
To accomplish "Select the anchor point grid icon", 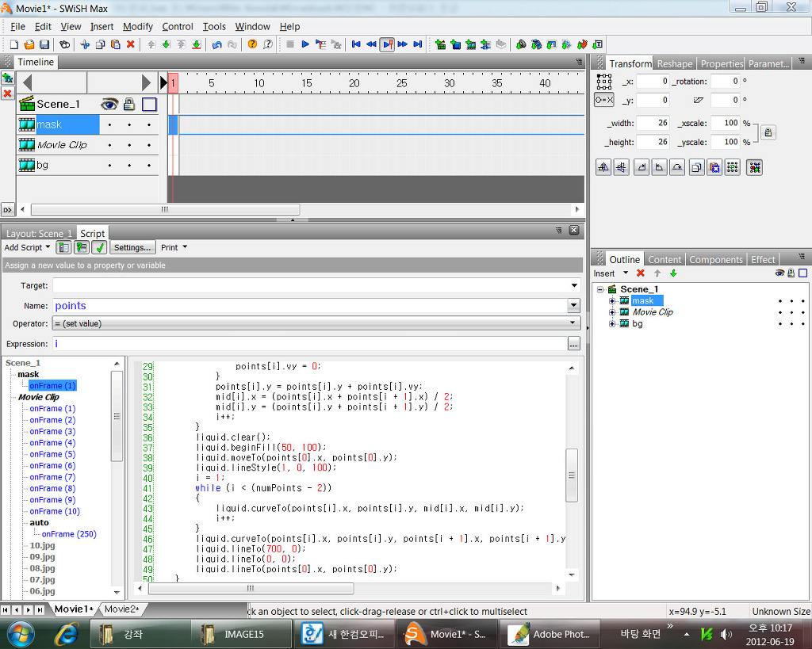I will tap(603, 82).
